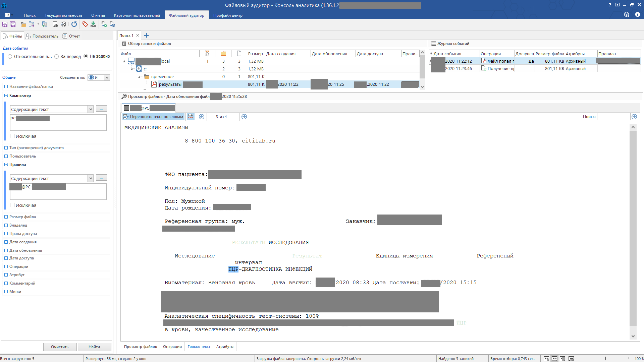
Task: Click the PDF icon in viewer toolbar
Action: click(x=191, y=117)
